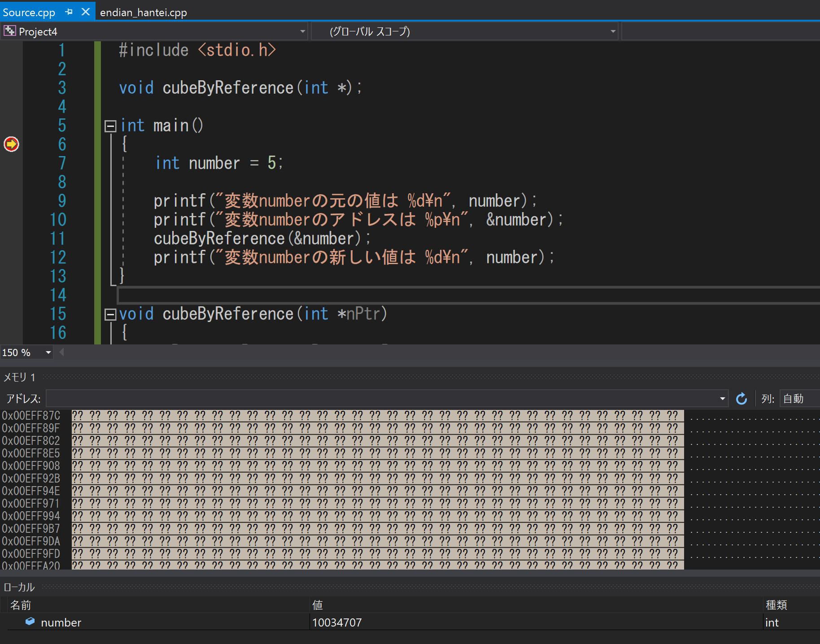Click the horizontal scroll left arrow

click(61, 352)
